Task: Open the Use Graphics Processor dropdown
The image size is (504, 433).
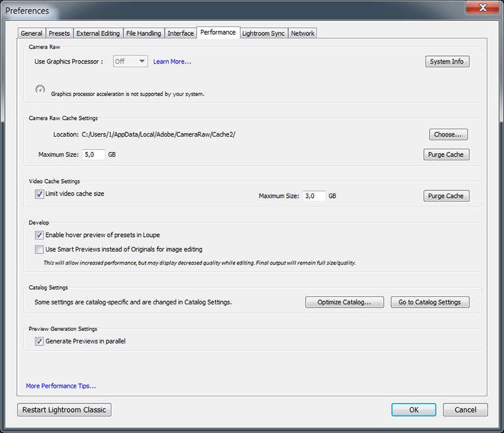Action: pos(130,61)
